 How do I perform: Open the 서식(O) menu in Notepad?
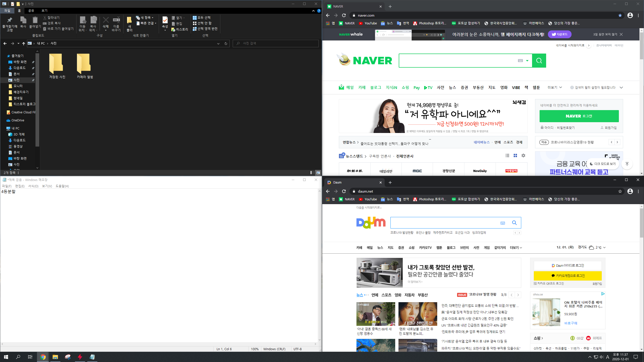tap(33, 186)
